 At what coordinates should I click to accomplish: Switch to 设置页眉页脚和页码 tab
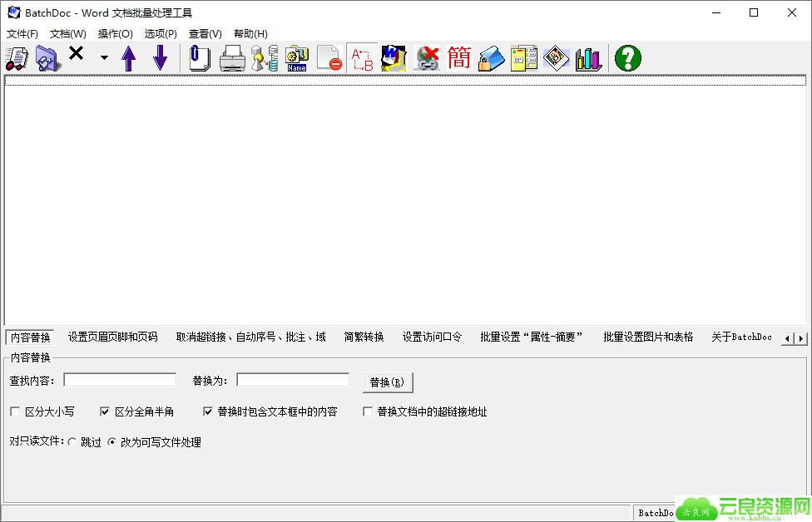(112, 337)
